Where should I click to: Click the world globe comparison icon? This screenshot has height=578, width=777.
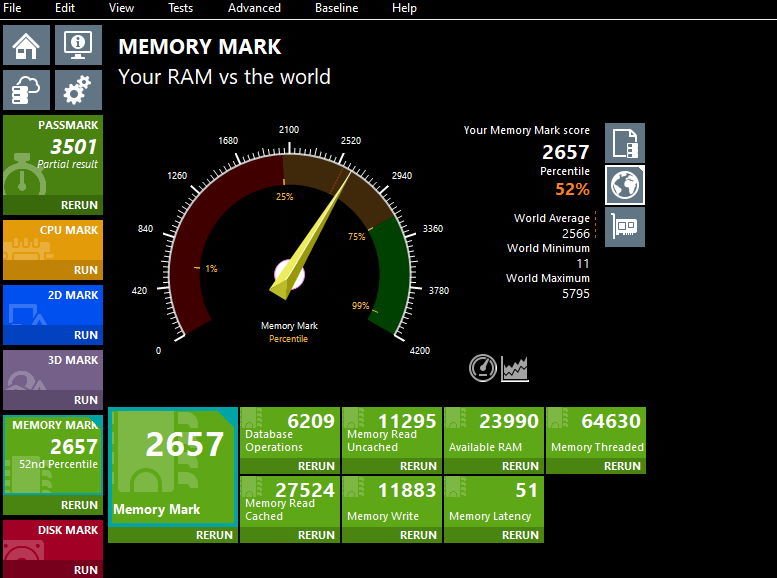coord(625,185)
